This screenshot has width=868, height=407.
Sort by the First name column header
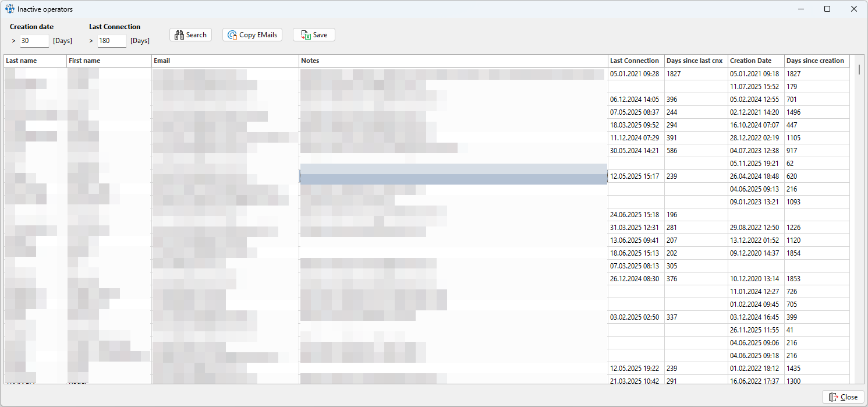click(x=109, y=61)
